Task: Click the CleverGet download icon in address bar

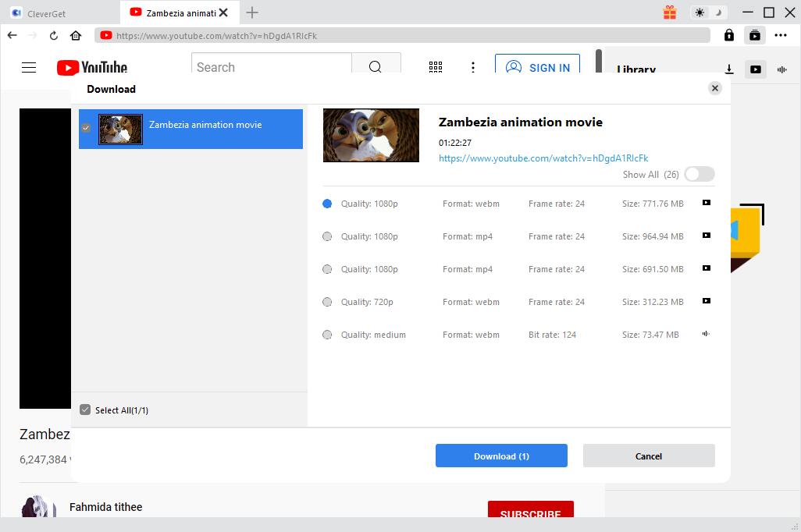Action: pyautogui.click(x=754, y=35)
